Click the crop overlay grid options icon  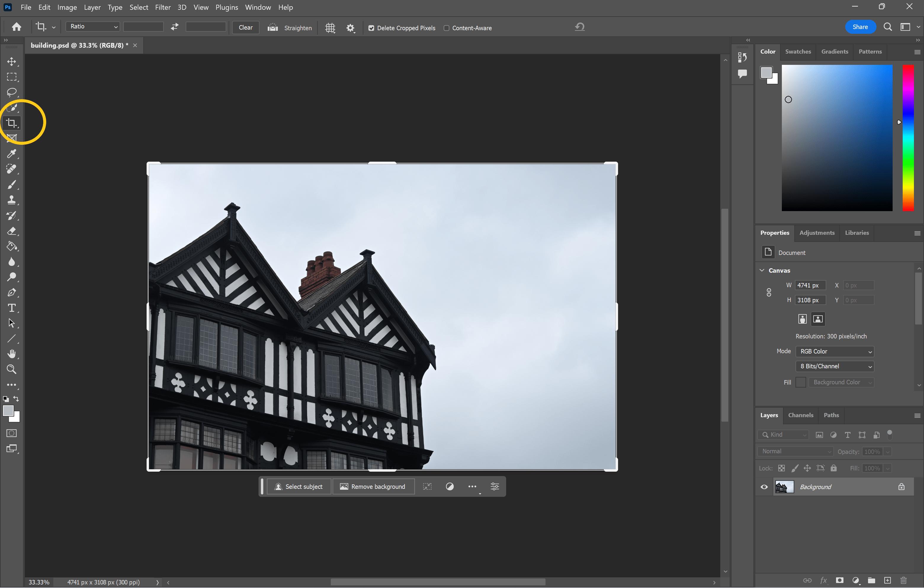tap(330, 28)
